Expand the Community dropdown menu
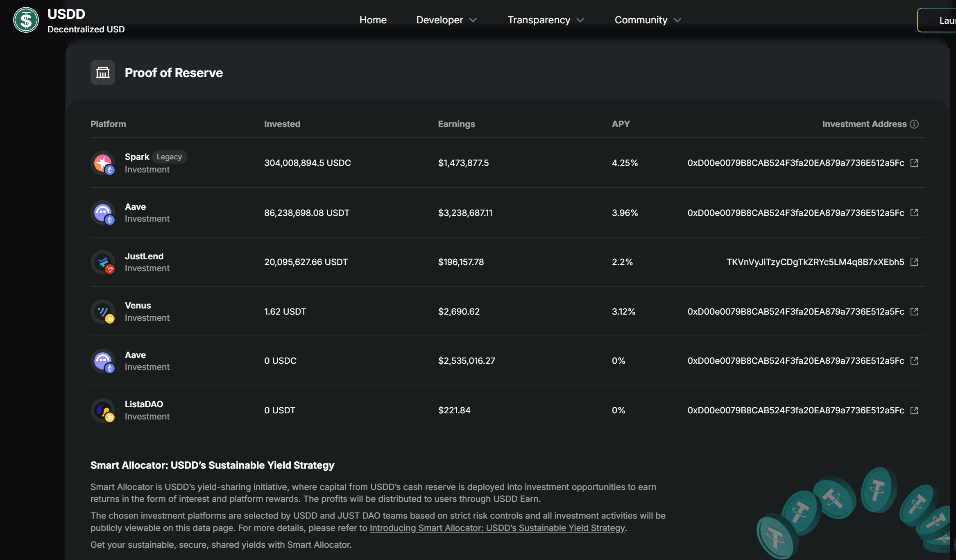956x560 pixels. click(x=647, y=20)
